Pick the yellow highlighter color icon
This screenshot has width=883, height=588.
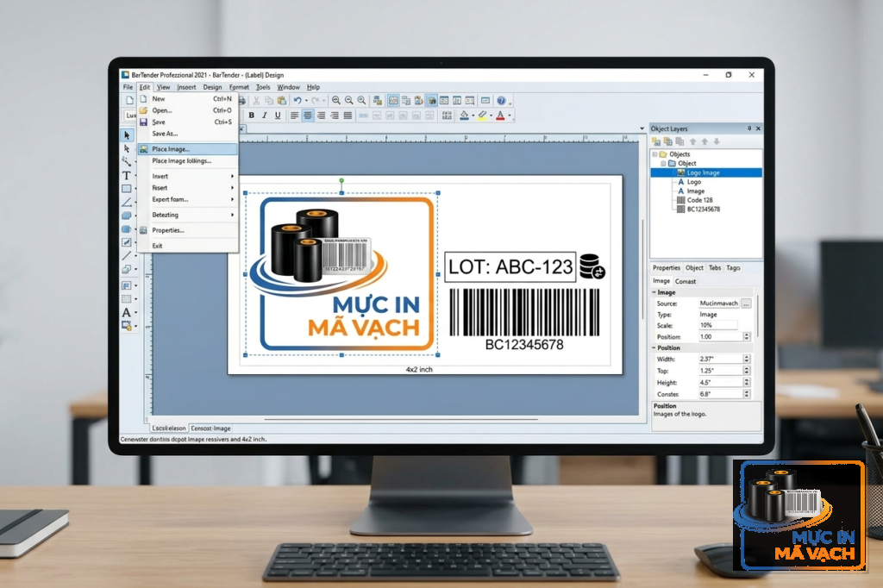[482, 116]
